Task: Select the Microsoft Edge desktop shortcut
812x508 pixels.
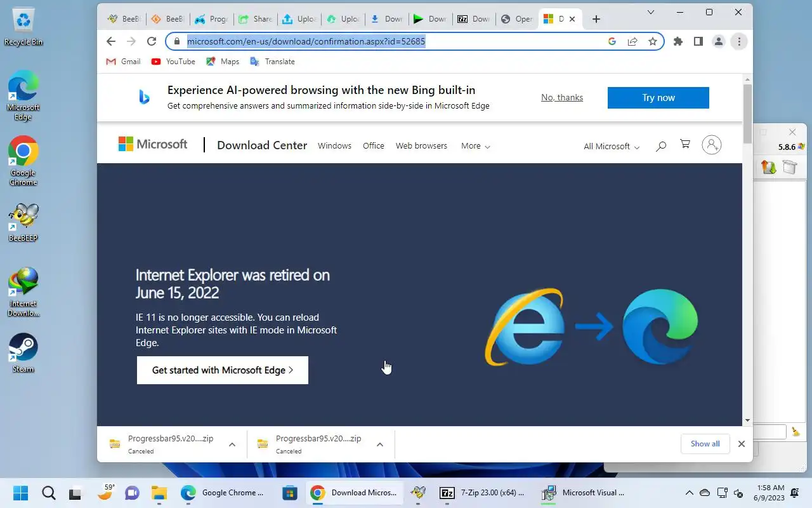Action: click(23, 95)
